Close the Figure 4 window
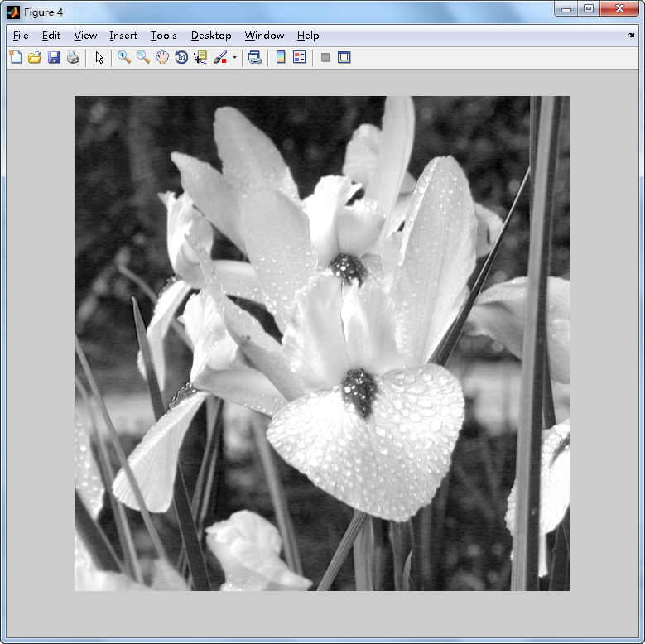The height and width of the screenshot is (644, 645). (x=619, y=9)
